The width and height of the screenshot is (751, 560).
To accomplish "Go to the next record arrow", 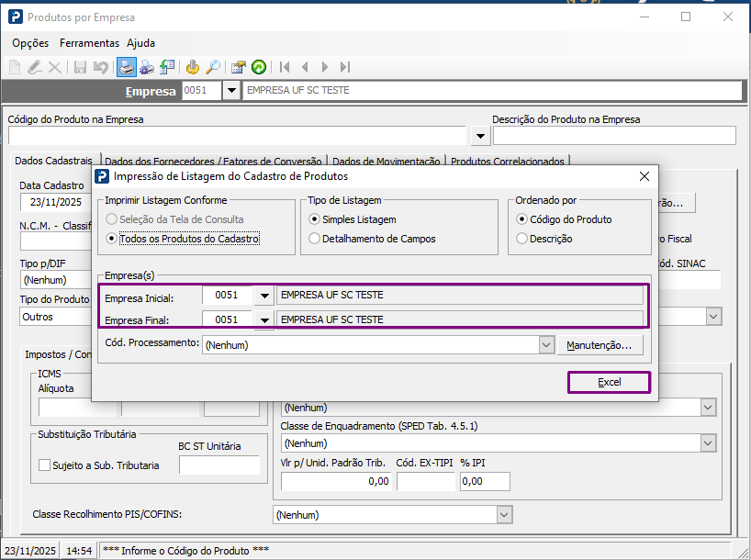I will click(x=324, y=67).
